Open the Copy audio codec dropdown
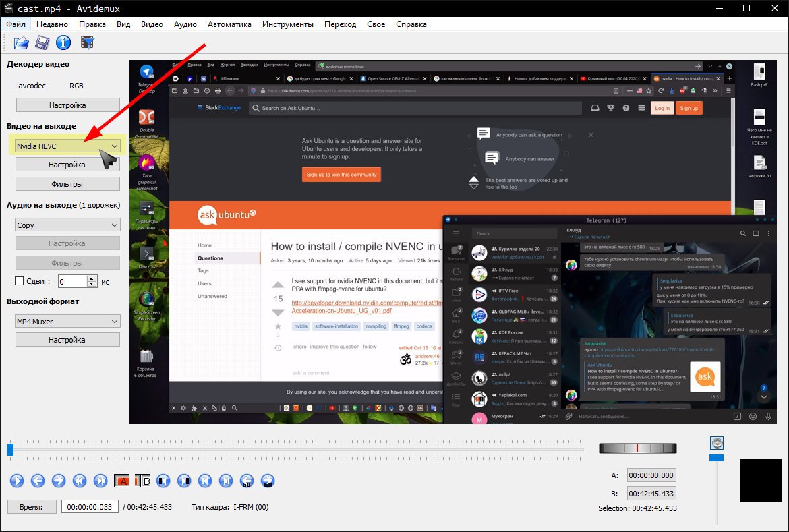Viewport: 789px width, 532px height. click(67, 225)
